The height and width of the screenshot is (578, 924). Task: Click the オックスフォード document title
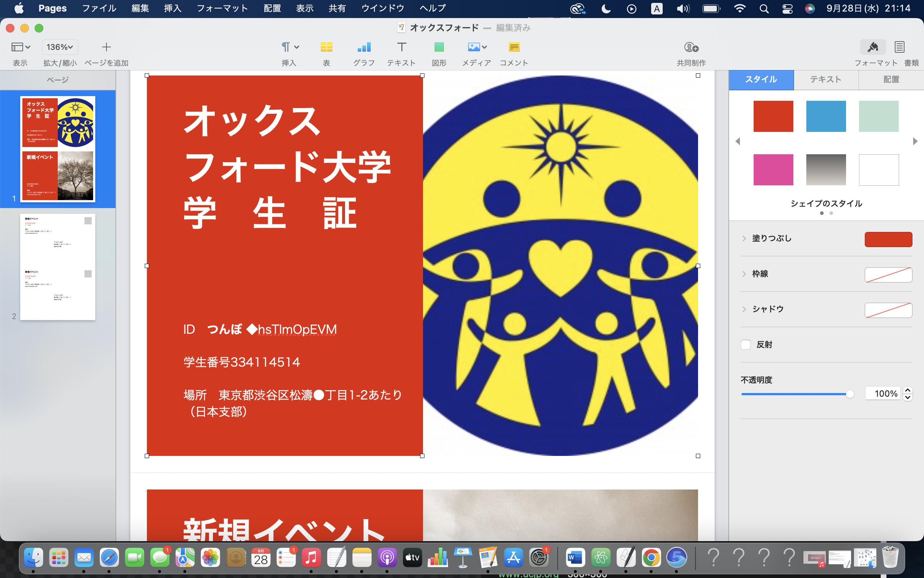(444, 28)
